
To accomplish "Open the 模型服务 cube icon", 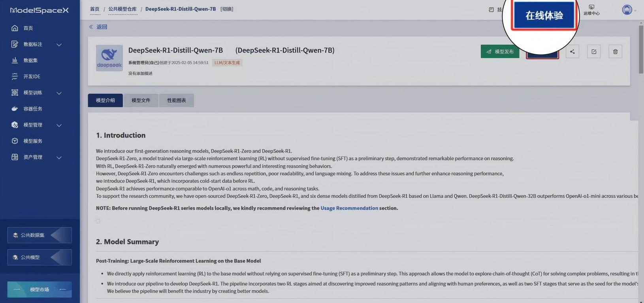I will [x=15, y=141].
